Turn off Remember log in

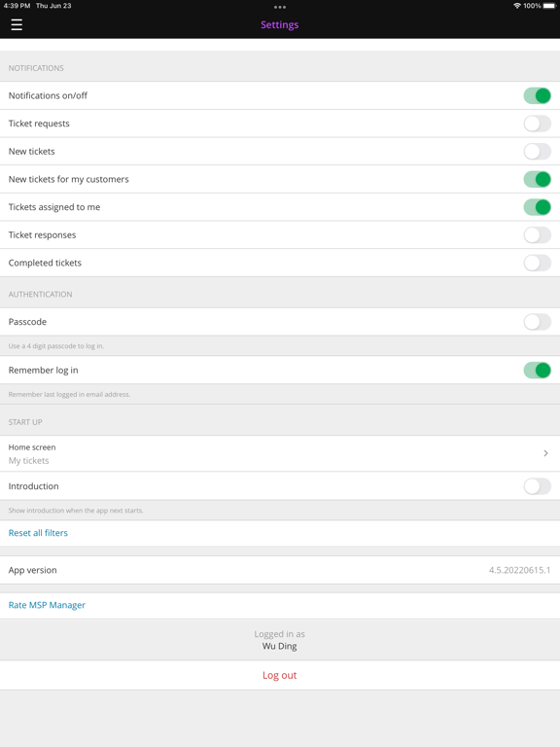click(537, 371)
